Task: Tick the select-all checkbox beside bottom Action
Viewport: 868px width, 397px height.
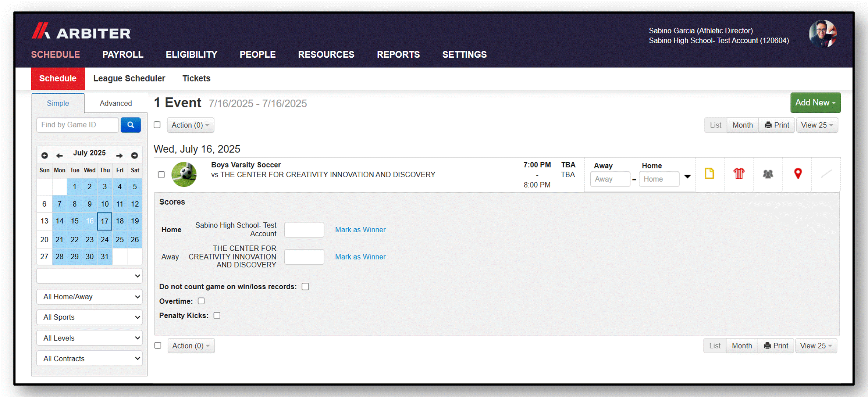Action: click(158, 346)
